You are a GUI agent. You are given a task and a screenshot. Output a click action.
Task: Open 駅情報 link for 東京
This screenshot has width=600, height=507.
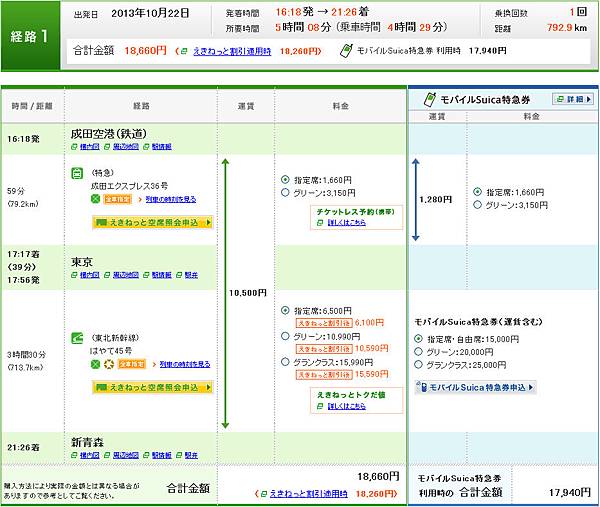click(161, 275)
